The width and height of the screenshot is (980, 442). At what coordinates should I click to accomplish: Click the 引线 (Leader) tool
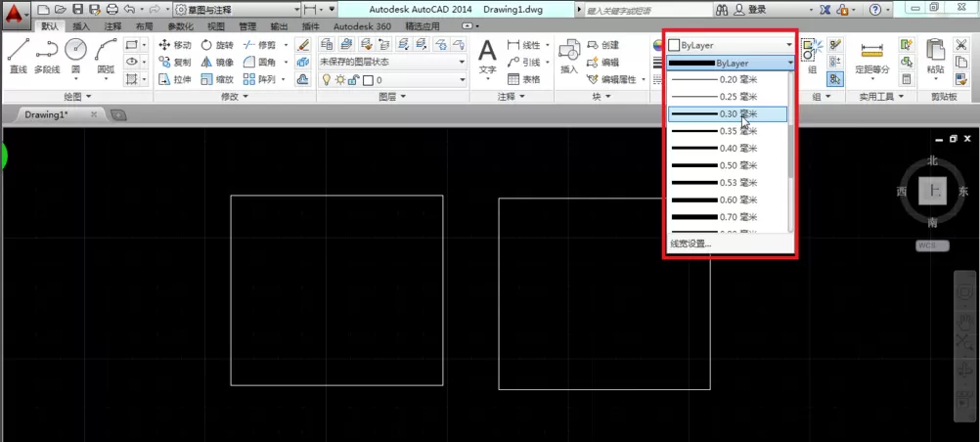tap(524, 62)
